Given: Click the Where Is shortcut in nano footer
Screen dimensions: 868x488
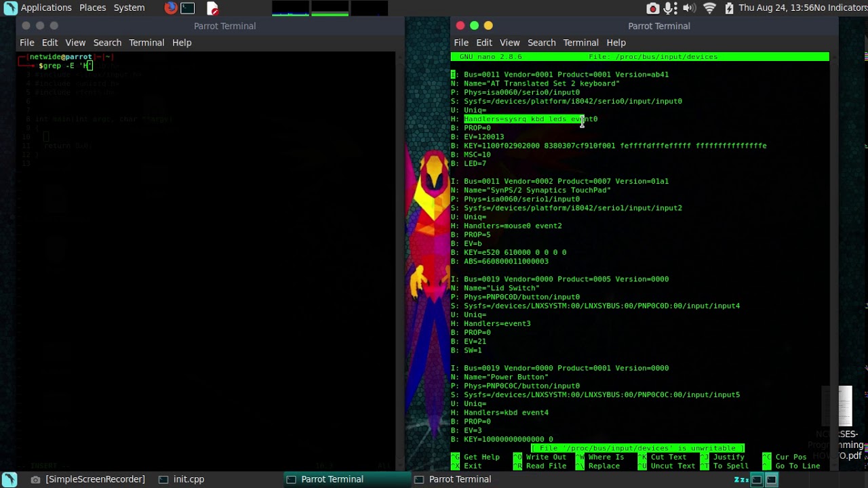Looking at the screenshot, I should tap(599, 457).
